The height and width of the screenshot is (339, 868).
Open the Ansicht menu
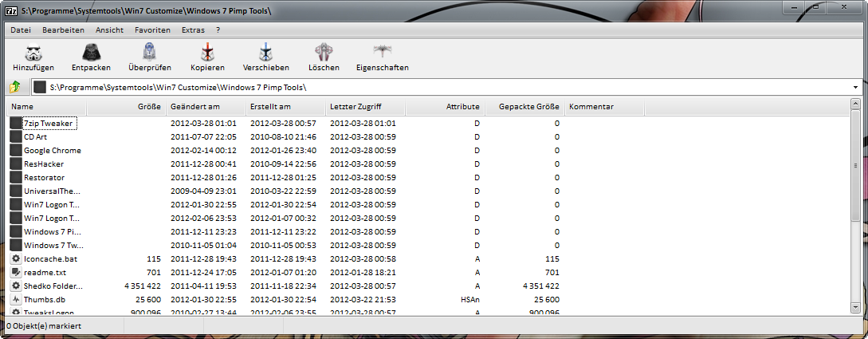(109, 30)
